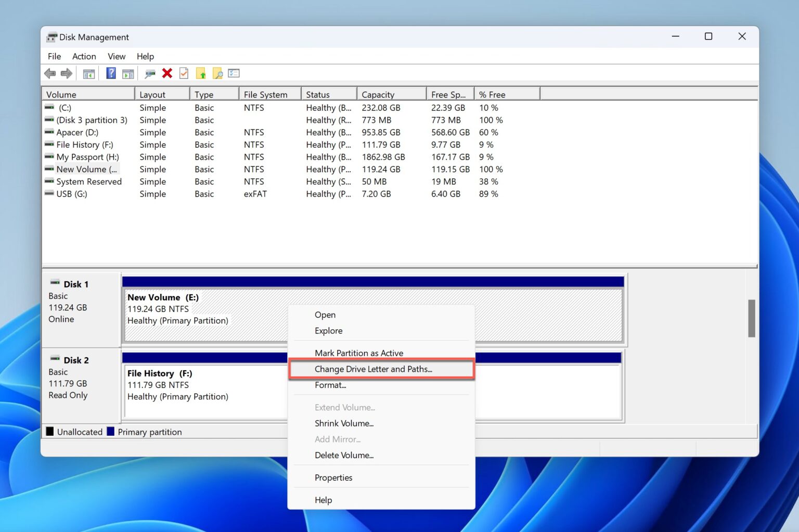799x532 pixels.
Task: Select the System Reserved volume
Action: tap(88, 181)
